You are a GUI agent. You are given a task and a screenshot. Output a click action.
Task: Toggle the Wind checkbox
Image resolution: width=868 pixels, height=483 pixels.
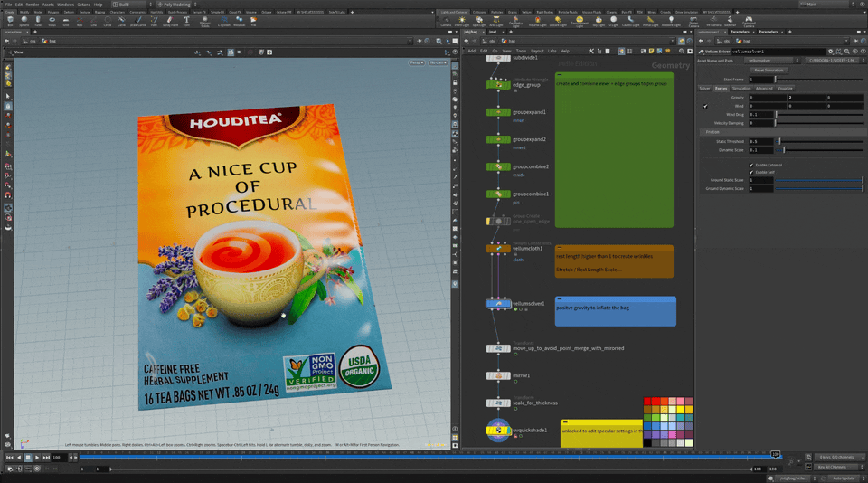coord(705,106)
